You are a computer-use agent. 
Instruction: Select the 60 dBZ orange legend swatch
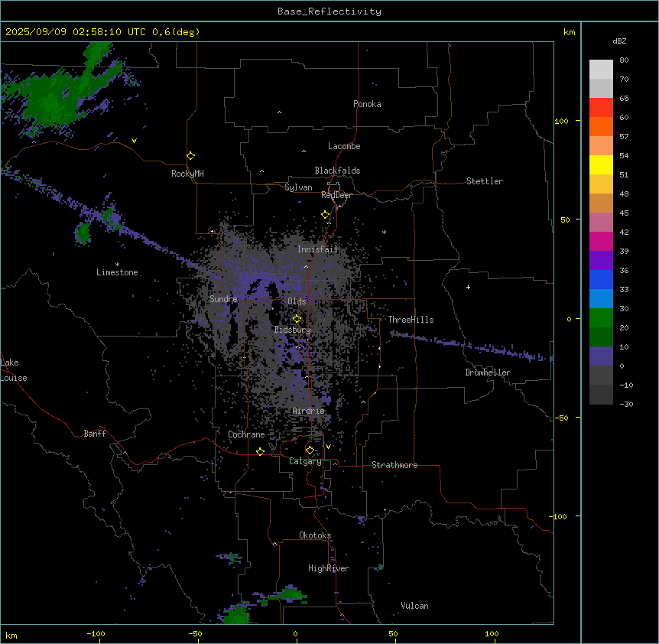click(601, 126)
